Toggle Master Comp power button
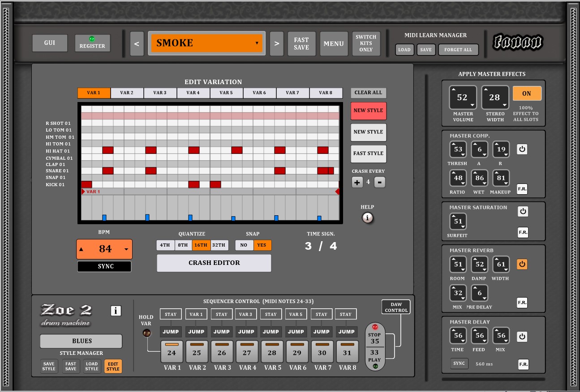The width and height of the screenshot is (580, 392). coord(522,149)
